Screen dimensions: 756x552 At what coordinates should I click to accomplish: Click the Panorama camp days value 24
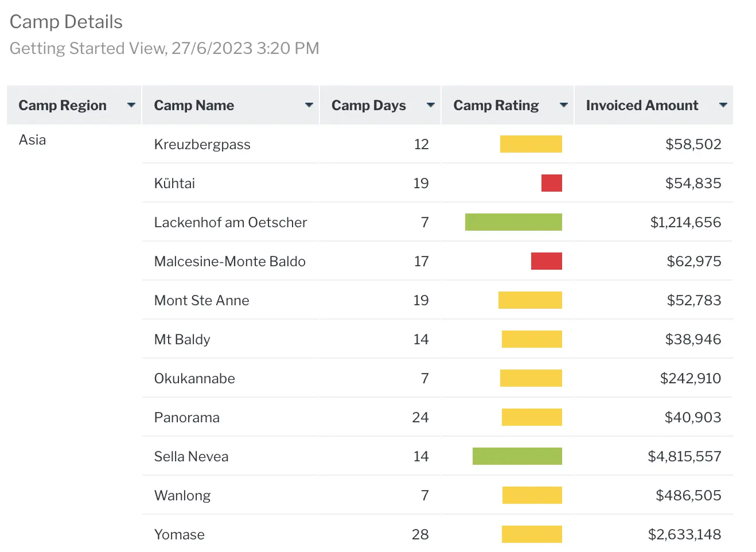coord(420,418)
